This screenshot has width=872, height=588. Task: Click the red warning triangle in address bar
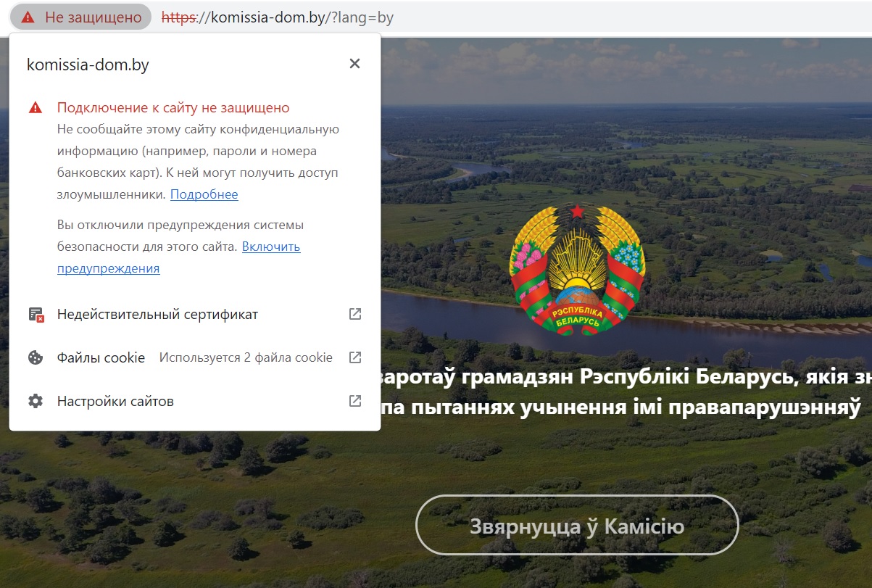click(x=28, y=17)
